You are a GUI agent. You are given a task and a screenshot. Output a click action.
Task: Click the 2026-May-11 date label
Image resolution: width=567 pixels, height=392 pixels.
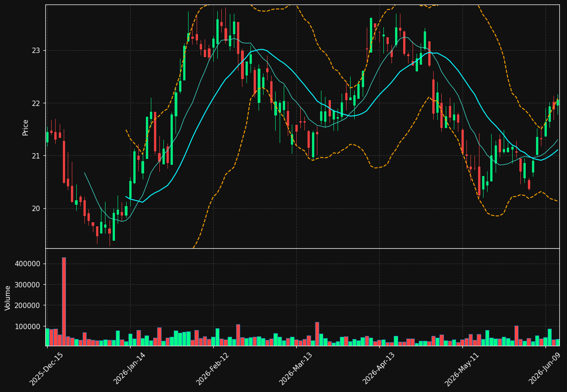pyautogui.click(x=462, y=369)
